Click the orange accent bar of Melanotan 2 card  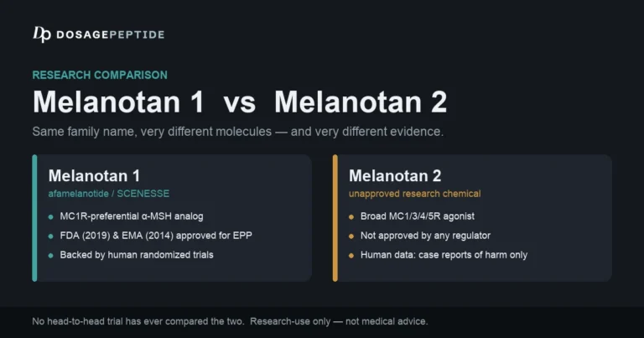click(x=335, y=218)
